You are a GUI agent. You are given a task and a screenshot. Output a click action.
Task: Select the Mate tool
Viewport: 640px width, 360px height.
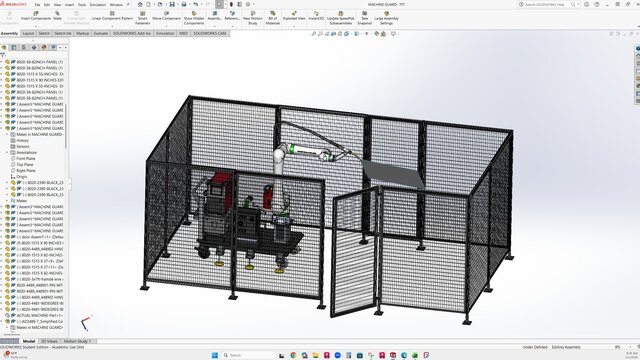(57, 16)
